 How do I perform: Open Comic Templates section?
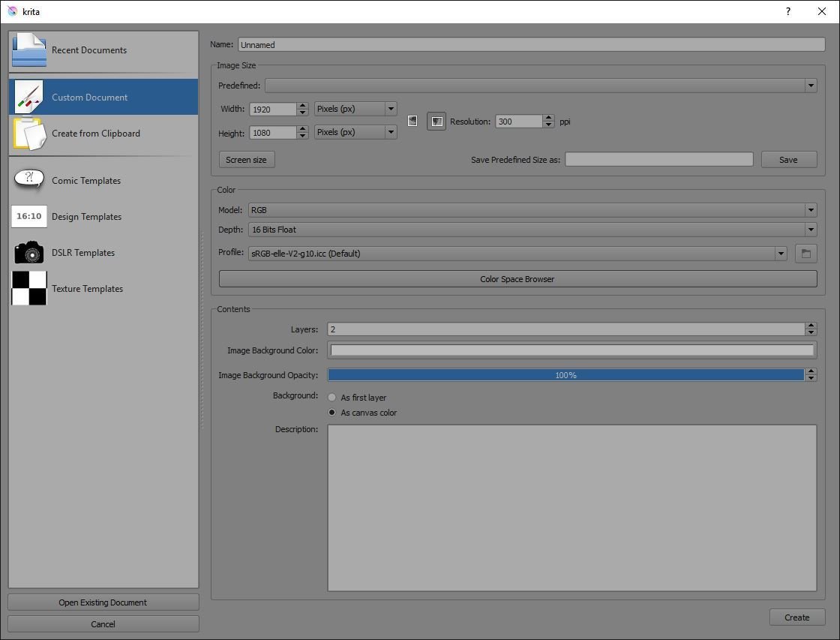click(103, 180)
